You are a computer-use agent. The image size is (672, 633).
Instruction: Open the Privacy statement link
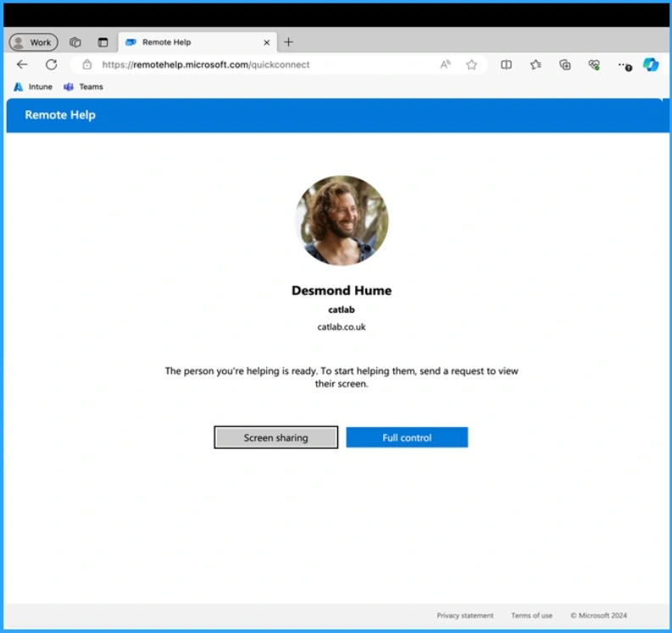click(x=465, y=615)
